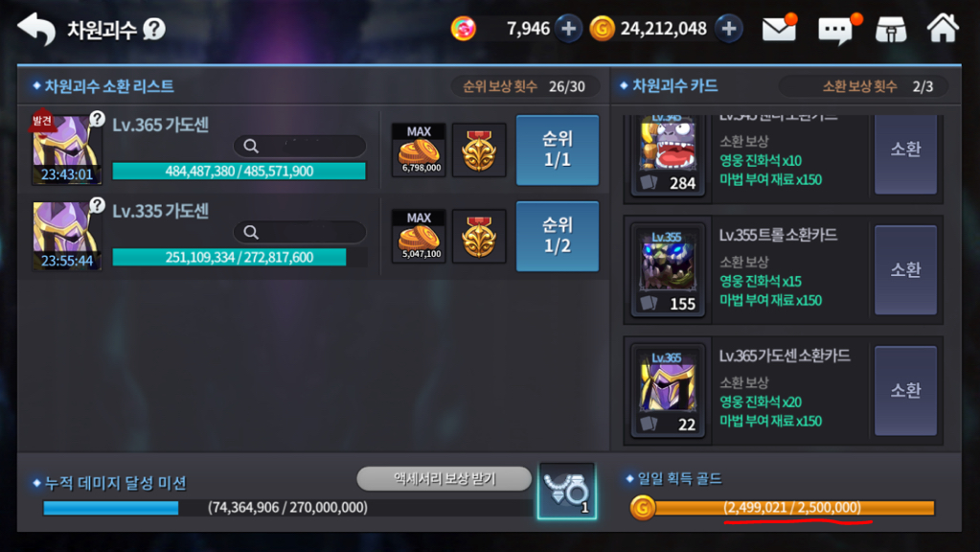
Task: Select the accessory necklace reward icon
Action: 566,492
